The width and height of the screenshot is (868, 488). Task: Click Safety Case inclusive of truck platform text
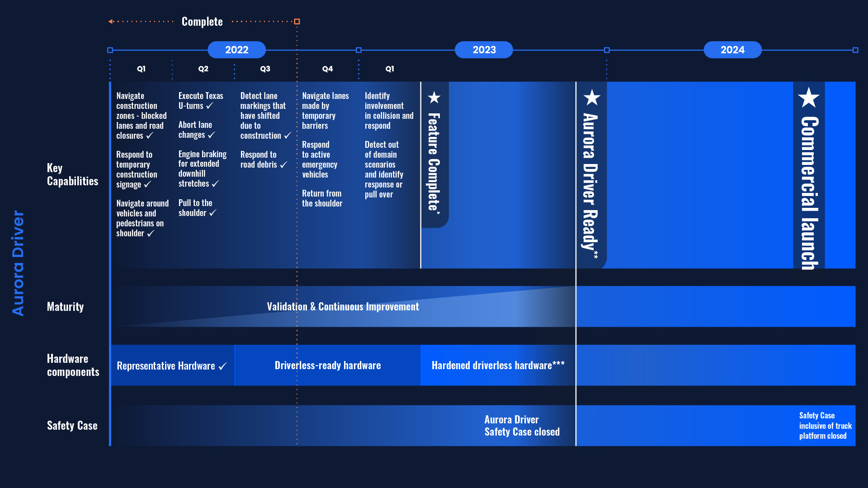[x=825, y=426]
